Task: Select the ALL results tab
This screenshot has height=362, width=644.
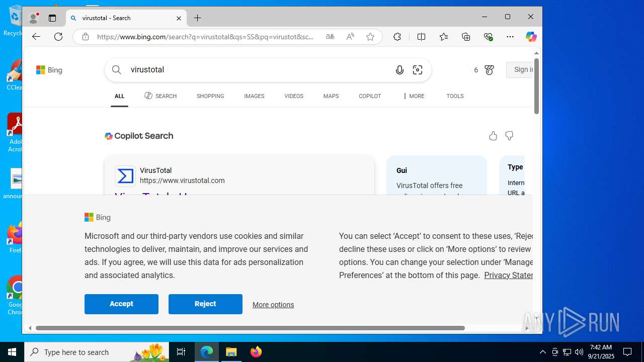Action: [119, 96]
